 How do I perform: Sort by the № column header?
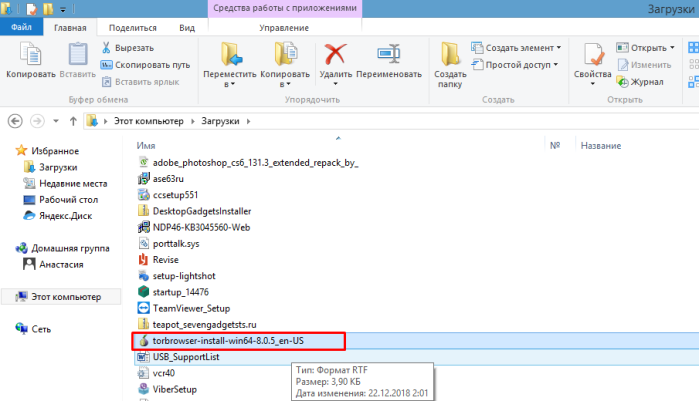555,146
